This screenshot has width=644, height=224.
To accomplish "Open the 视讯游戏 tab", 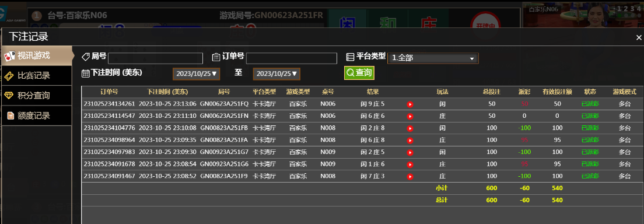I will [x=37, y=55].
